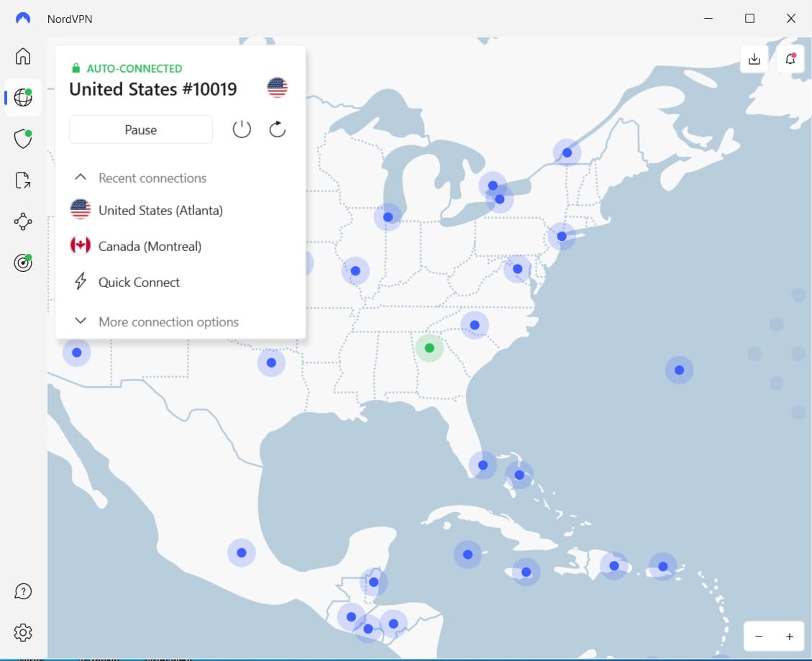
Task: Open the file sharing icon in sidebar
Action: pos(23,181)
